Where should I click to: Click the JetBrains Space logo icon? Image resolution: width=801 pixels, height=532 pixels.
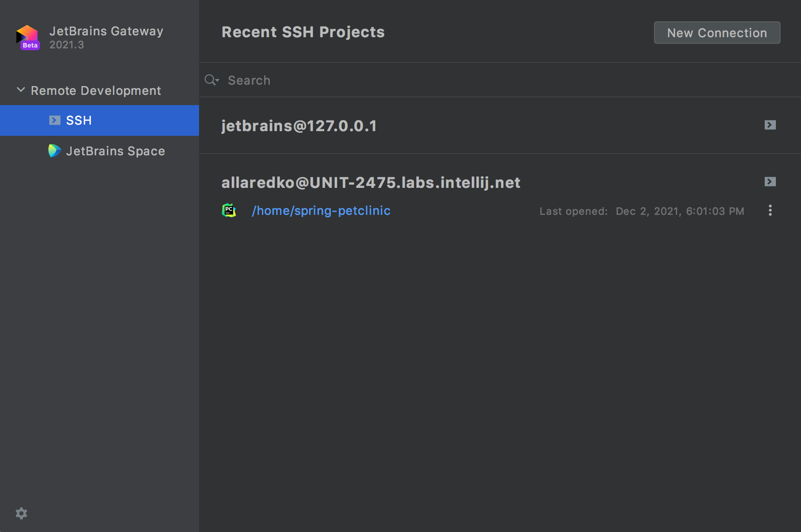point(54,151)
